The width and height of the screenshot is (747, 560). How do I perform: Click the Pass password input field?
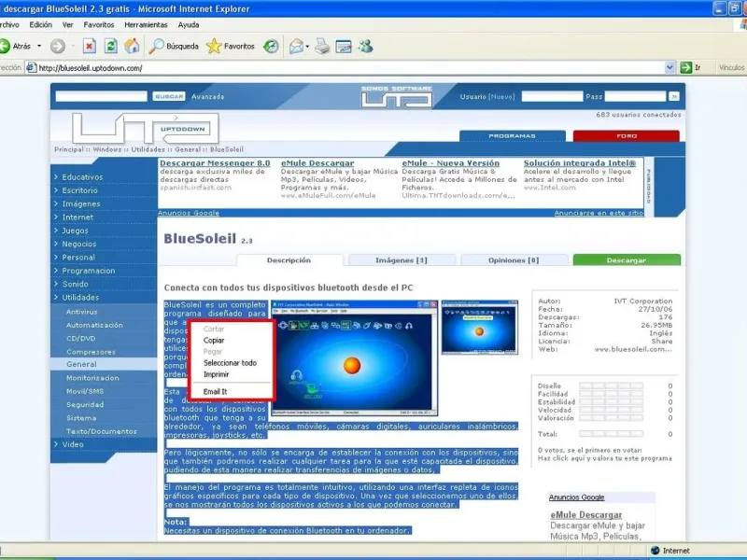click(635, 96)
